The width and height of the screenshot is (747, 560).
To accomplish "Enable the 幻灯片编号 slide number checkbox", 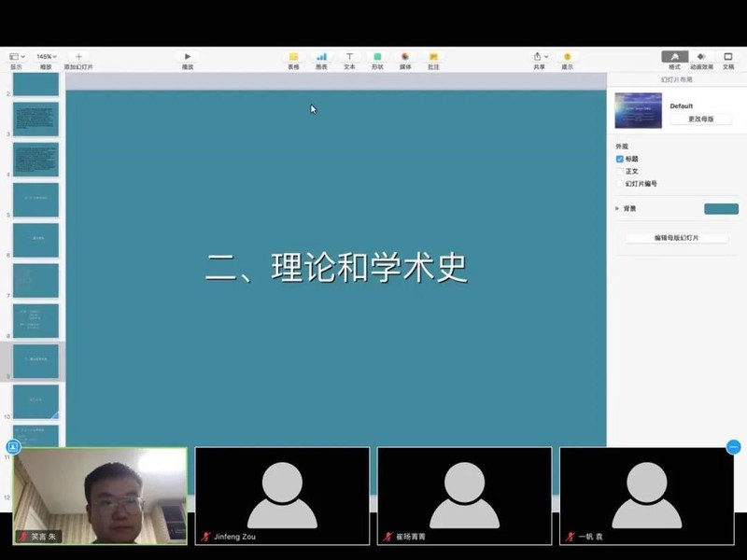I will point(619,184).
